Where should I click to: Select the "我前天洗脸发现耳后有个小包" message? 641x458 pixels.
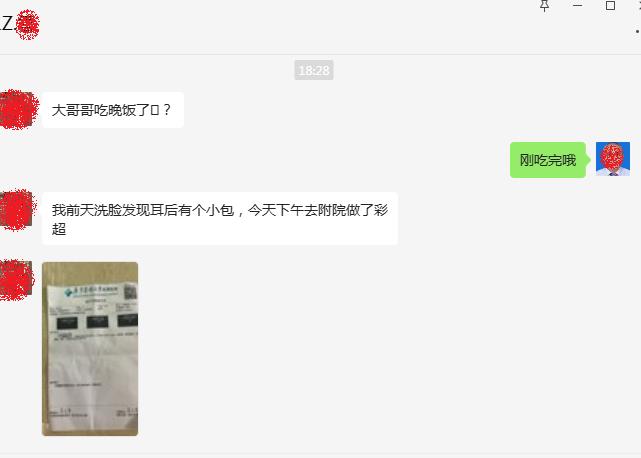220,219
